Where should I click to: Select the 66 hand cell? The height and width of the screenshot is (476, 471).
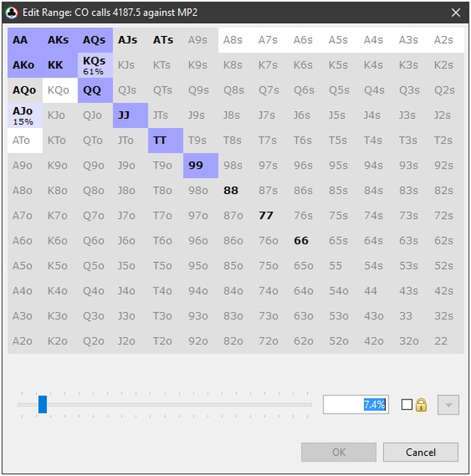click(306, 241)
